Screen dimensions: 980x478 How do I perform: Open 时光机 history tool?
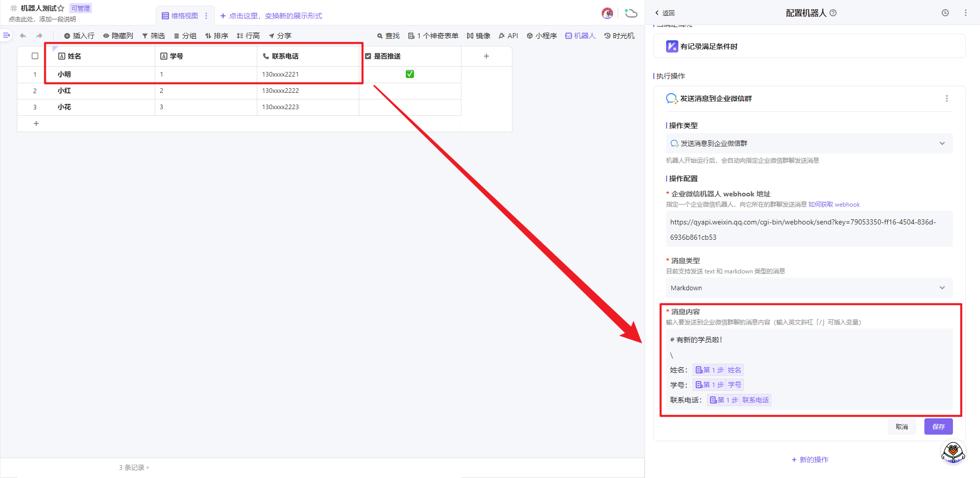pyautogui.click(x=619, y=36)
